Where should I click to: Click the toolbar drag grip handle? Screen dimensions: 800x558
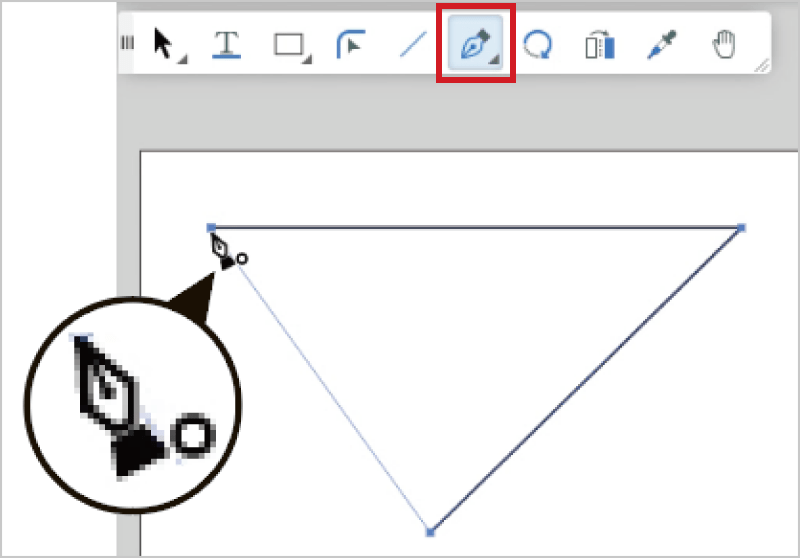click(x=127, y=43)
